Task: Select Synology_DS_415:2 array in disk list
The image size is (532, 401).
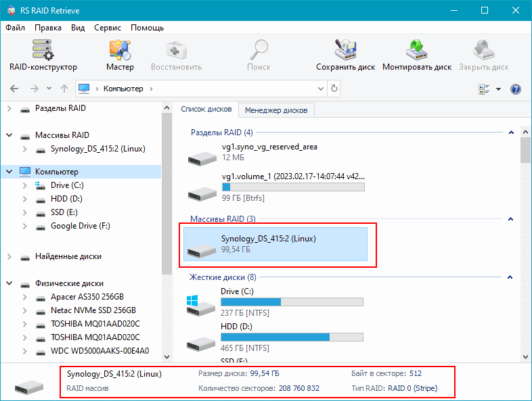Action: 275,244
